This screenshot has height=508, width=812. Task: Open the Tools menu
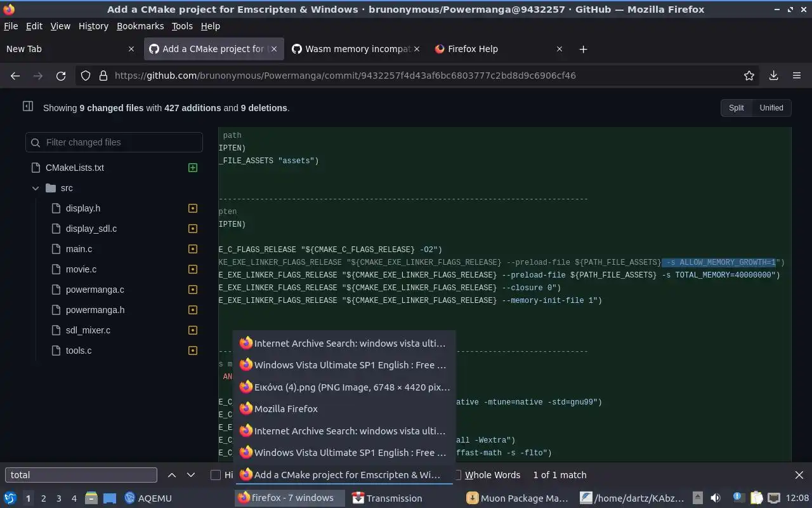point(182,26)
